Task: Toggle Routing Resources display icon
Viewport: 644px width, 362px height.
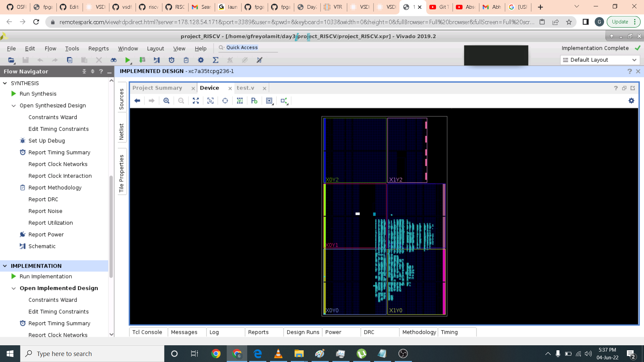Action: click(240, 101)
